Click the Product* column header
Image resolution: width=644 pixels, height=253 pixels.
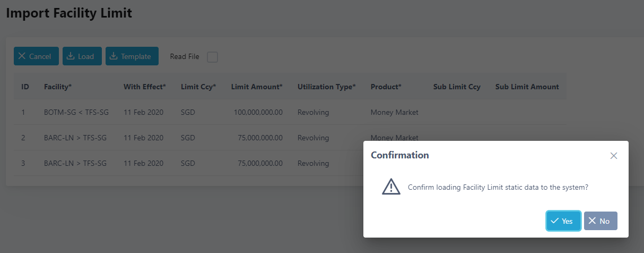click(x=386, y=87)
